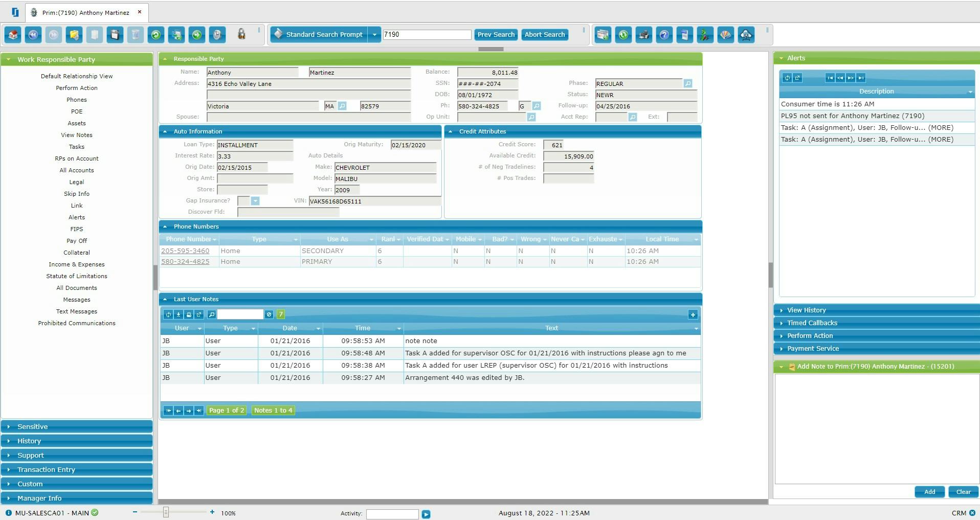Expand the Timed Callbacks panel
Viewport: 980px width, 520px height.
pyautogui.click(x=813, y=323)
